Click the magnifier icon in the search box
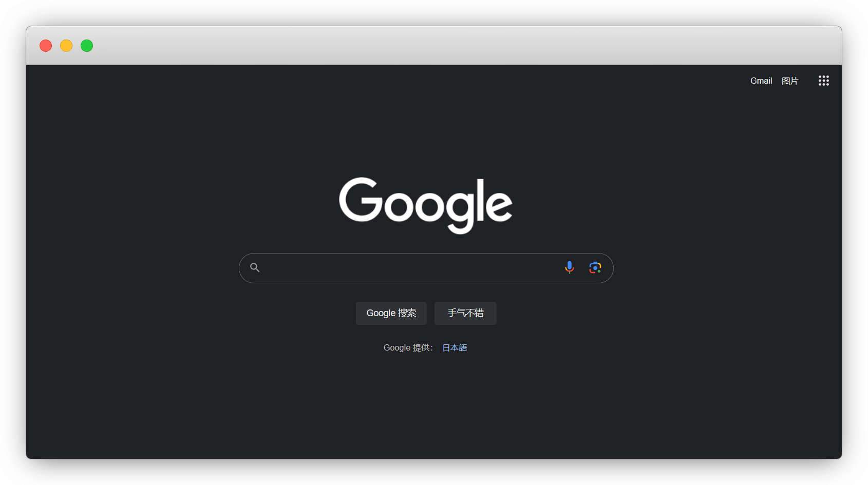The width and height of the screenshot is (868, 485). point(255,267)
